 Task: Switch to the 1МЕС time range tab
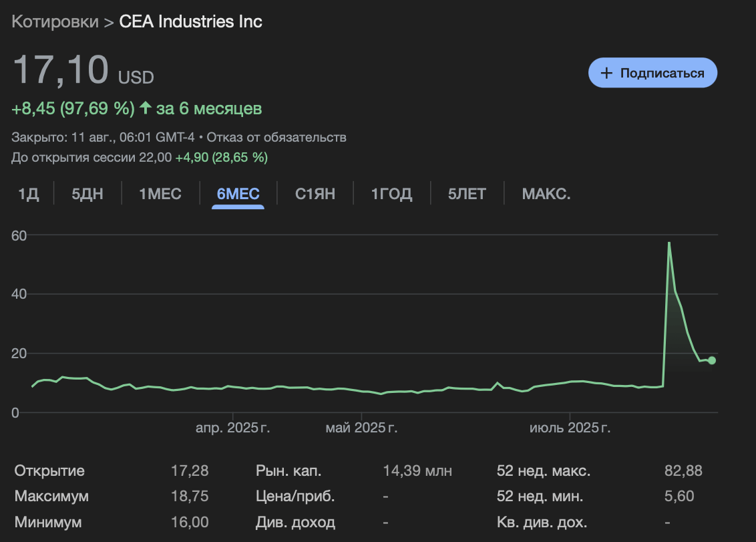pyautogui.click(x=160, y=194)
